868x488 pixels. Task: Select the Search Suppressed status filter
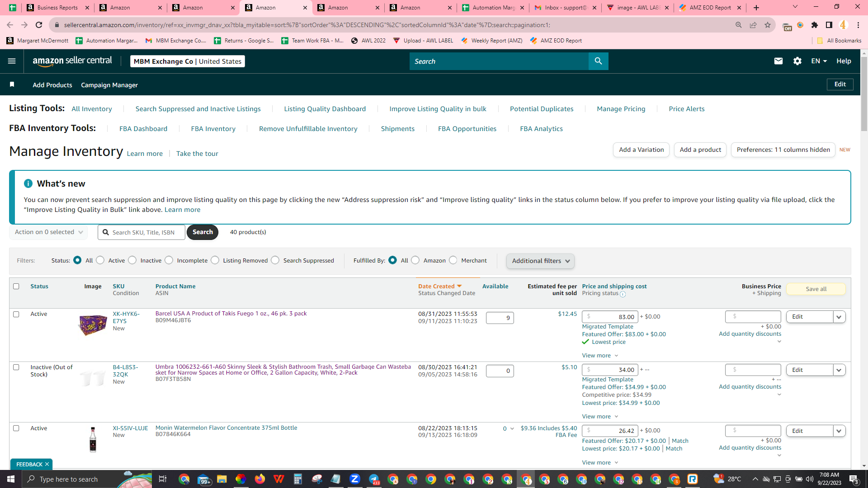point(275,260)
